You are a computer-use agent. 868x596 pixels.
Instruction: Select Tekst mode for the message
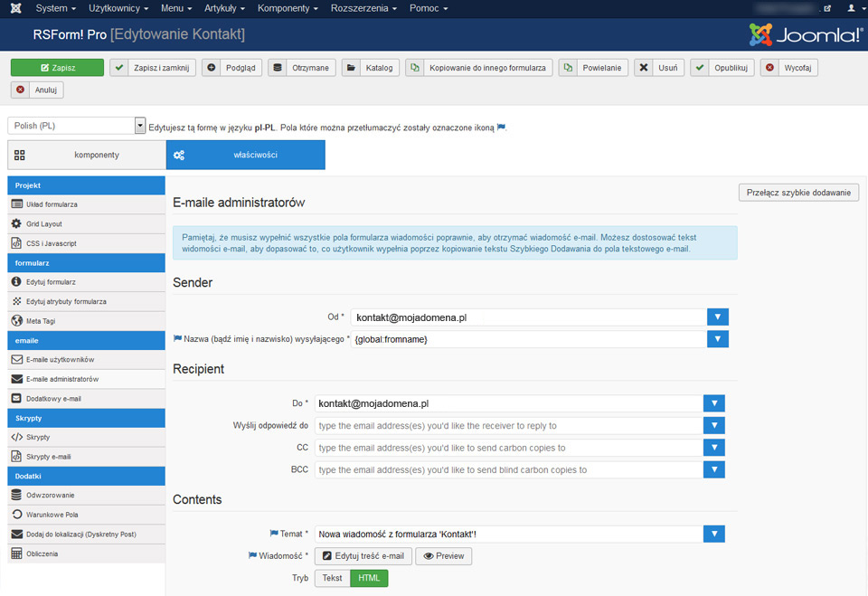click(332, 578)
